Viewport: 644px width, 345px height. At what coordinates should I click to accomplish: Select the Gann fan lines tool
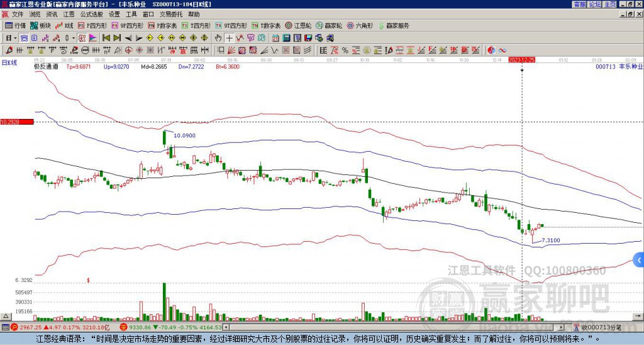tap(231, 50)
